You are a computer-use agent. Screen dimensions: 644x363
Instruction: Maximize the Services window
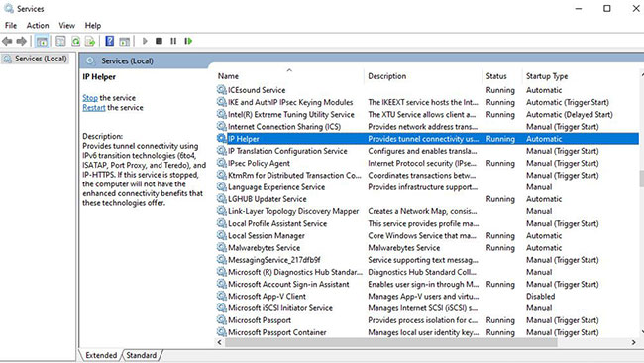[607, 8]
